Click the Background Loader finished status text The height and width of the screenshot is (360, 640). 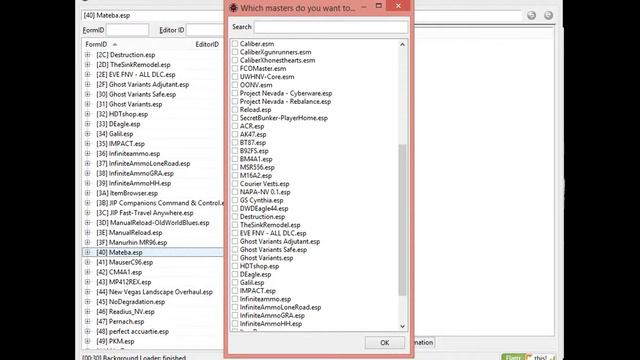[134, 358]
